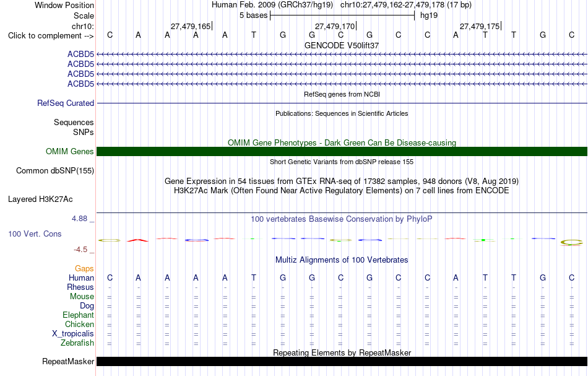Open the GTEx Gene Expression track title

342,181
